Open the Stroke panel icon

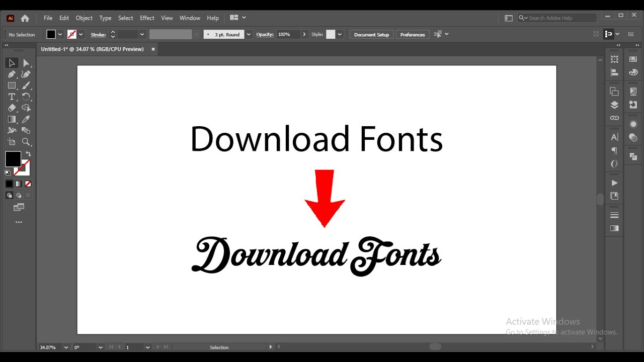point(614,215)
